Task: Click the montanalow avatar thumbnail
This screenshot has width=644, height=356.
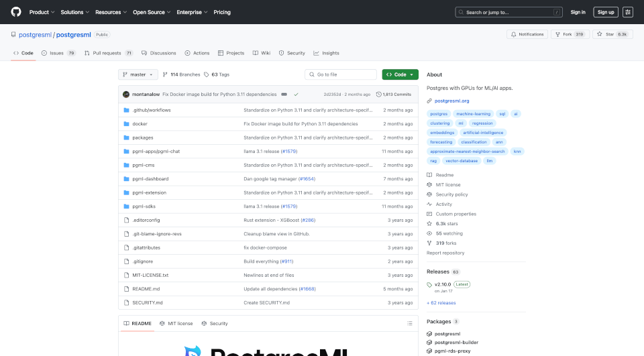Action: click(126, 95)
